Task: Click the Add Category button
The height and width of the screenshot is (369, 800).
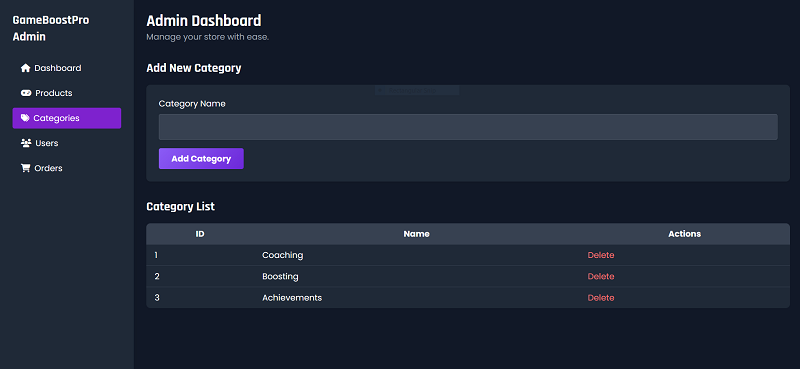Action: [x=201, y=158]
